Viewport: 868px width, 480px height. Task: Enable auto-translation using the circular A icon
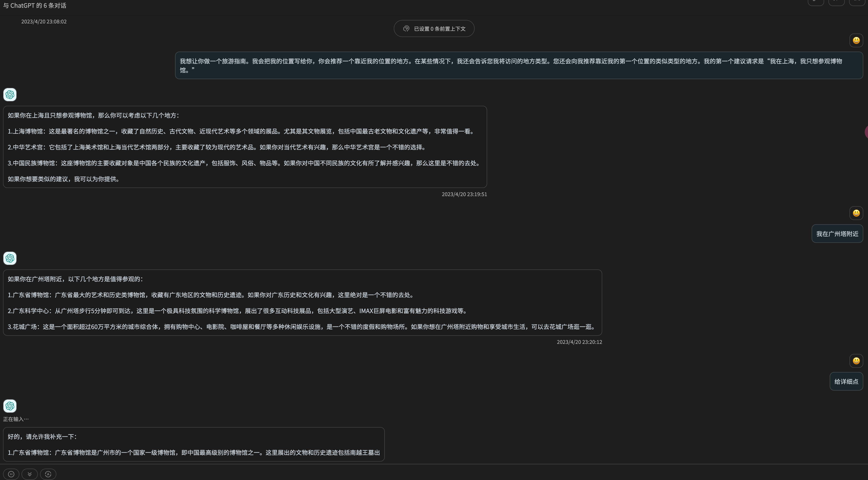point(48,474)
